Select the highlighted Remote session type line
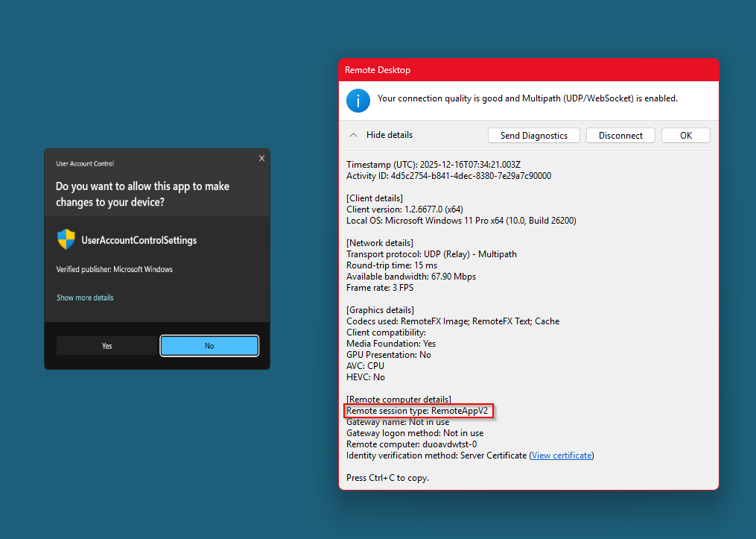The height and width of the screenshot is (539, 756). point(419,411)
